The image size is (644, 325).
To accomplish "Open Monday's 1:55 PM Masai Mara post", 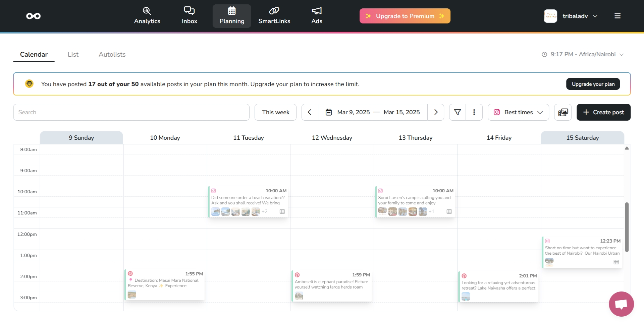I will [x=165, y=285].
